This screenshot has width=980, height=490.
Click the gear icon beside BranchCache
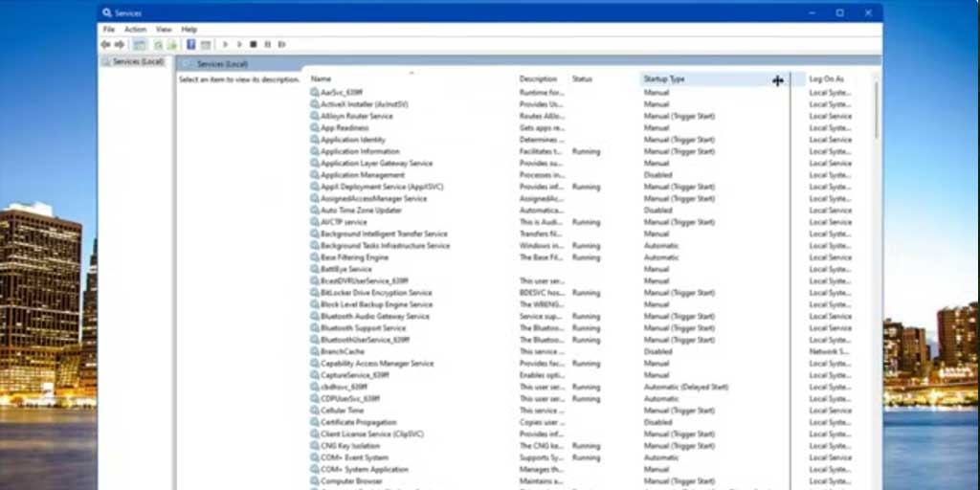315,351
